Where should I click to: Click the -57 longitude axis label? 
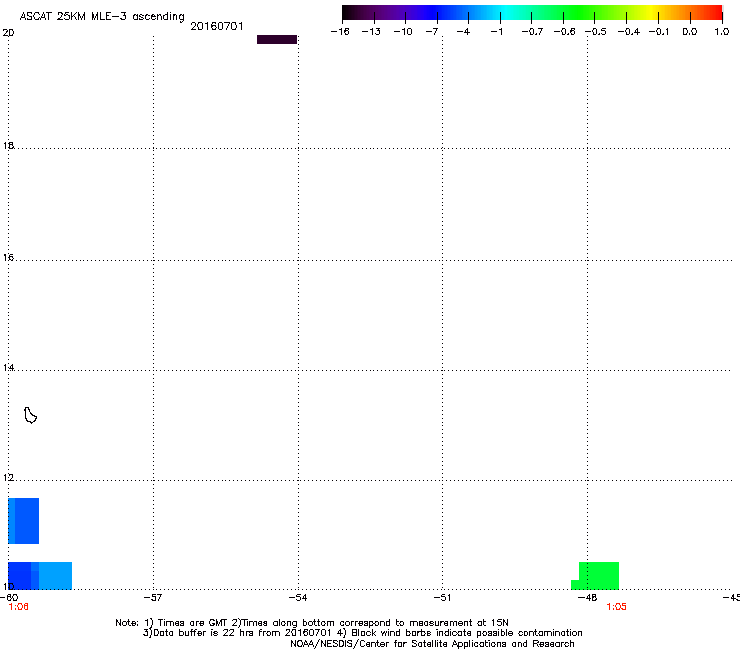click(153, 598)
